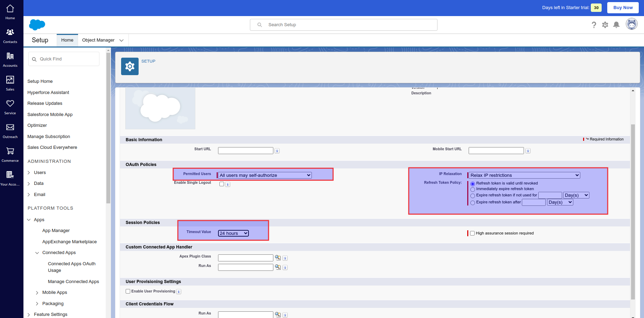The image size is (644, 318).
Task: Select Refresh token is valid until revoked
Action: (x=472, y=184)
